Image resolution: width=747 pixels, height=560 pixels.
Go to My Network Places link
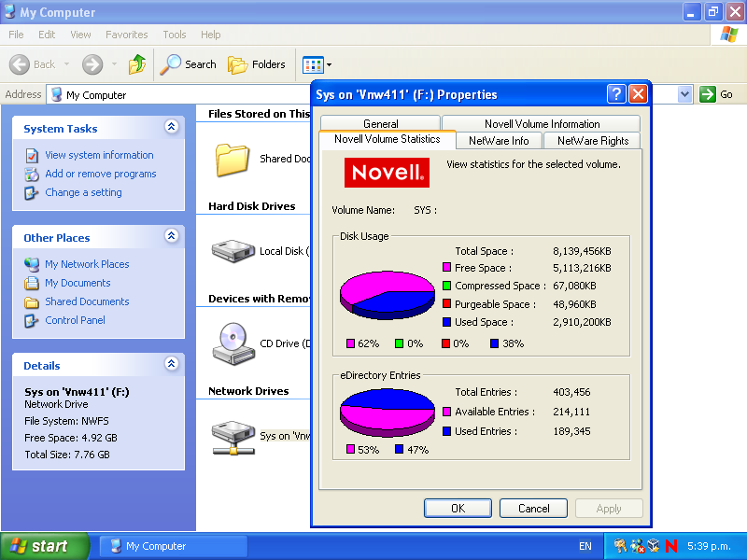87,264
